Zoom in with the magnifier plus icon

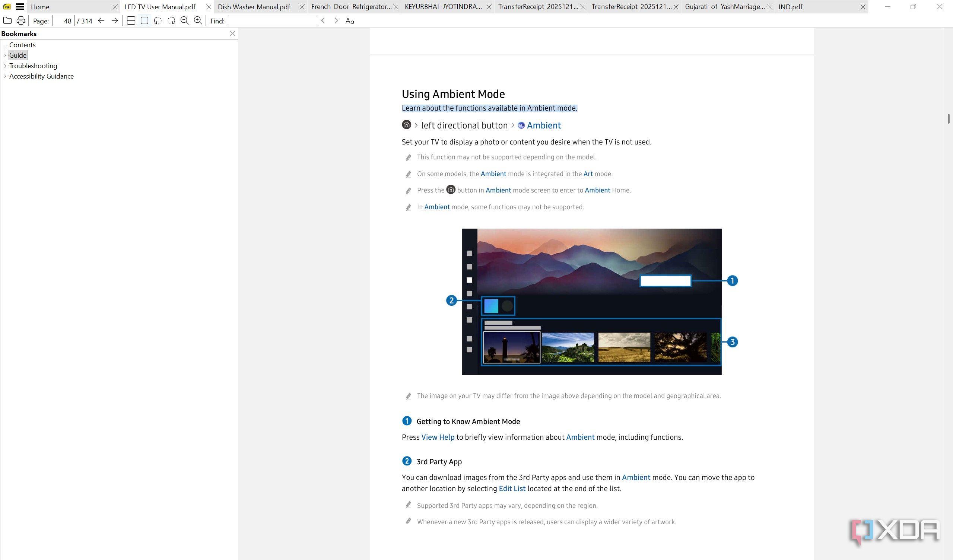pyautogui.click(x=198, y=21)
